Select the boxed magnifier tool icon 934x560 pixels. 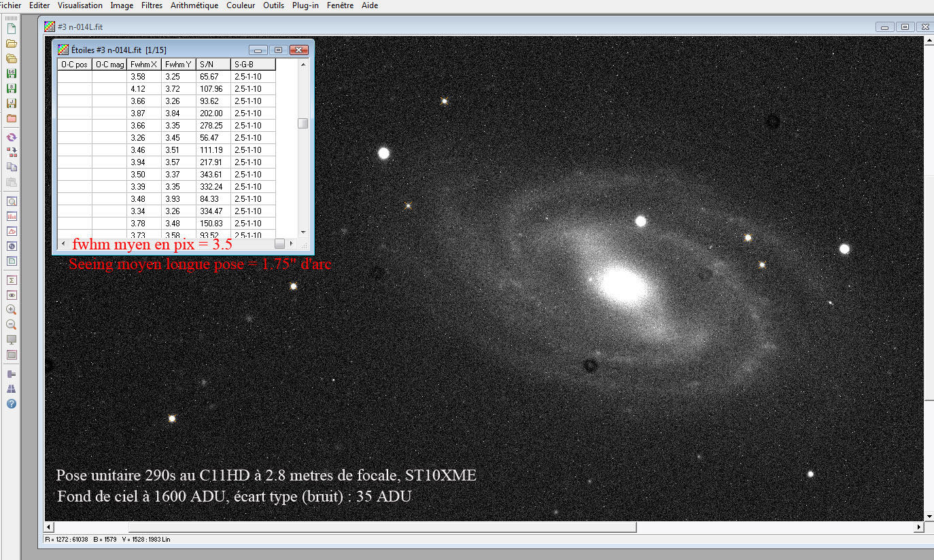(x=12, y=202)
